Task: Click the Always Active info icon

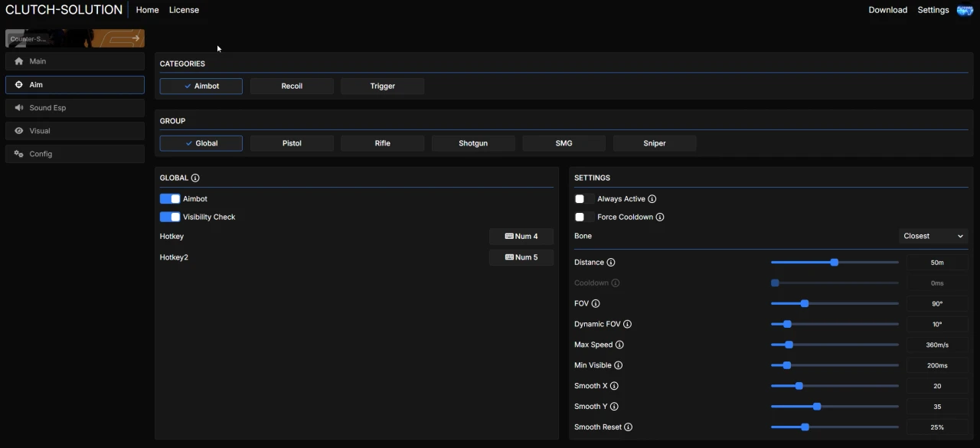Action: click(x=652, y=199)
